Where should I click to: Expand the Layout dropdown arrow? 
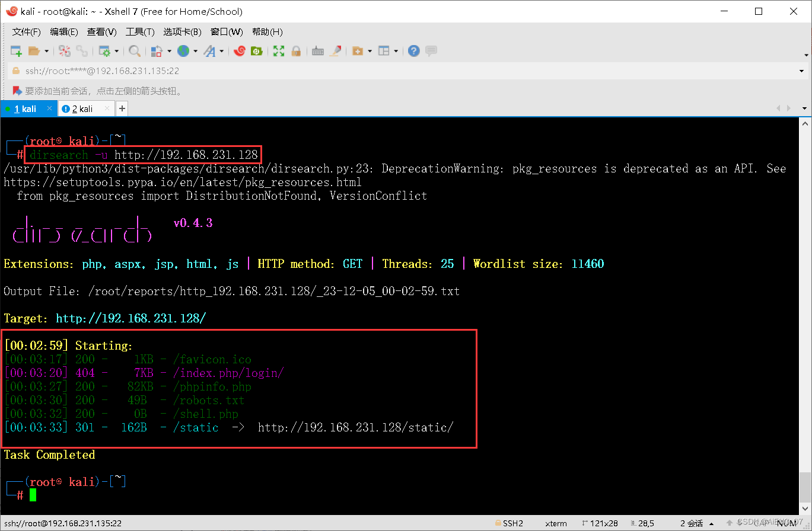pos(396,51)
